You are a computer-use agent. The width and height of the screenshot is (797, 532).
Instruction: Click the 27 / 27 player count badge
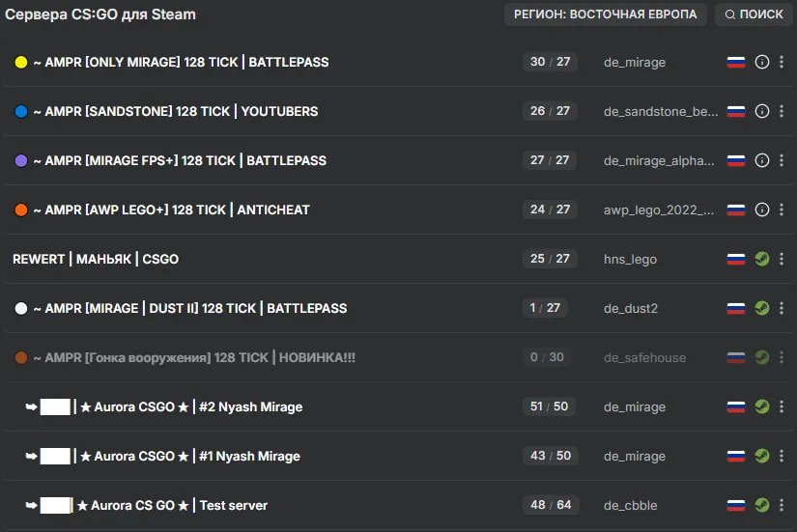coord(550,160)
